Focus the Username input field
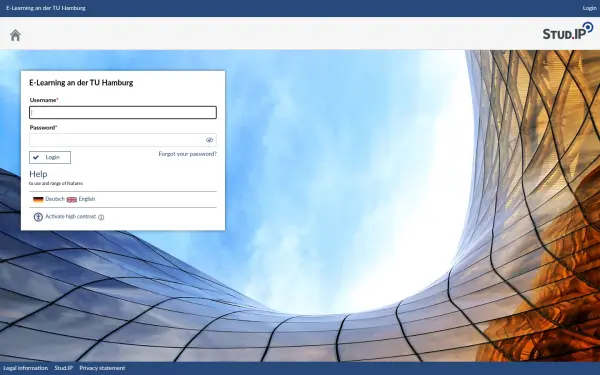Screen dimensions: 600x375 point(123,112)
